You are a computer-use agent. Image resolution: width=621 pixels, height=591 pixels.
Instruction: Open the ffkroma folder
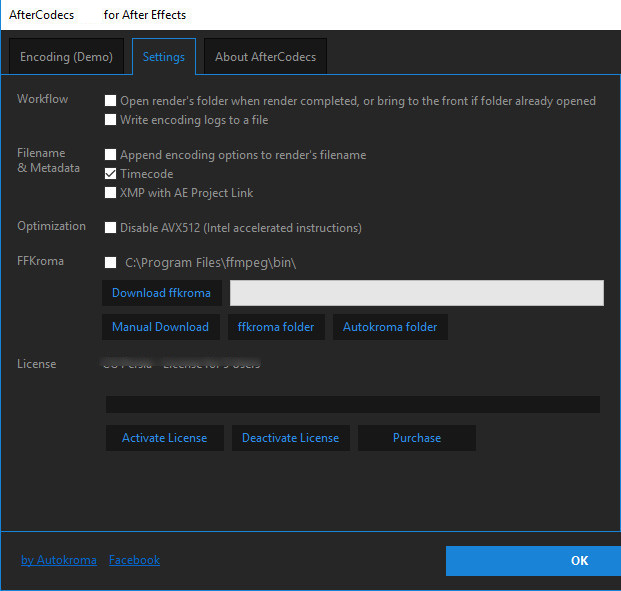pyautogui.click(x=276, y=327)
